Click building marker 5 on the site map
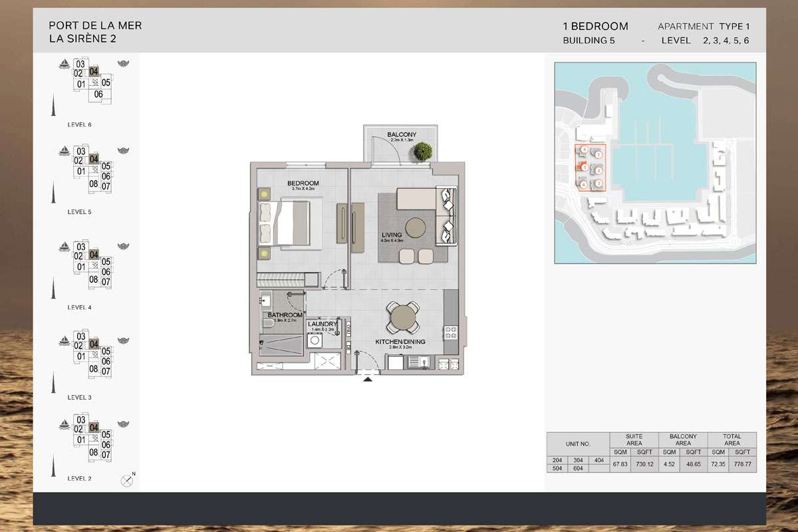The height and width of the screenshot is (532, 798). [583, 167]
